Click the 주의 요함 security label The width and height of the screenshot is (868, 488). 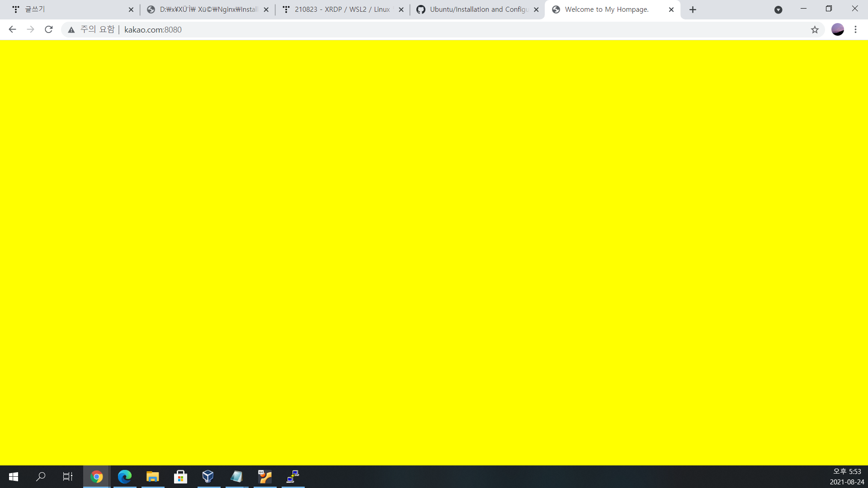[98, 30]
